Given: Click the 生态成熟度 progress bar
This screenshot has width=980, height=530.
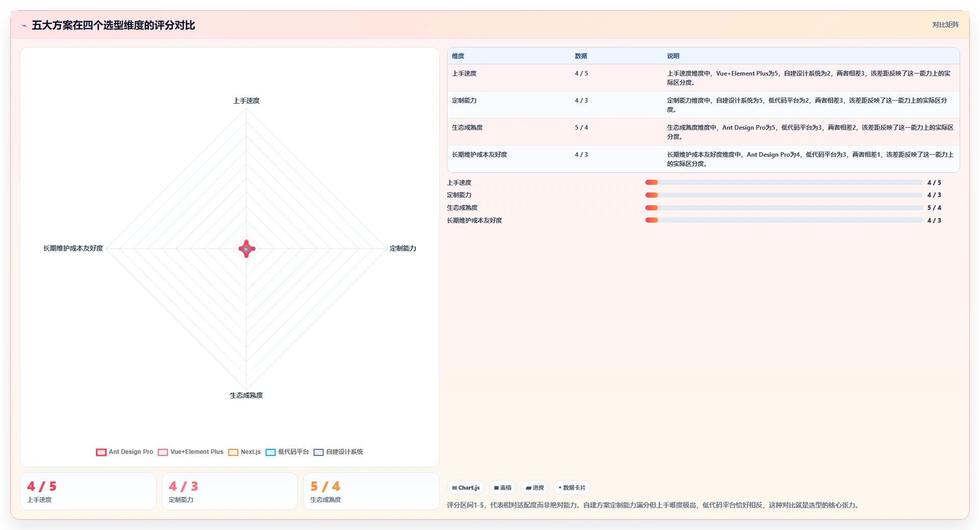Looking at the screenshot, I should [784, 208].
